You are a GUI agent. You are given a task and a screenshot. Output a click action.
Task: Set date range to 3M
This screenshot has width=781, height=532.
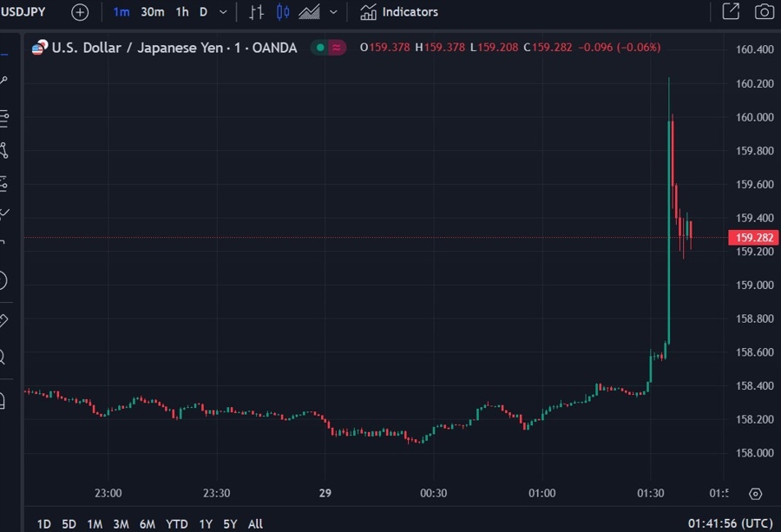[121, 524]
